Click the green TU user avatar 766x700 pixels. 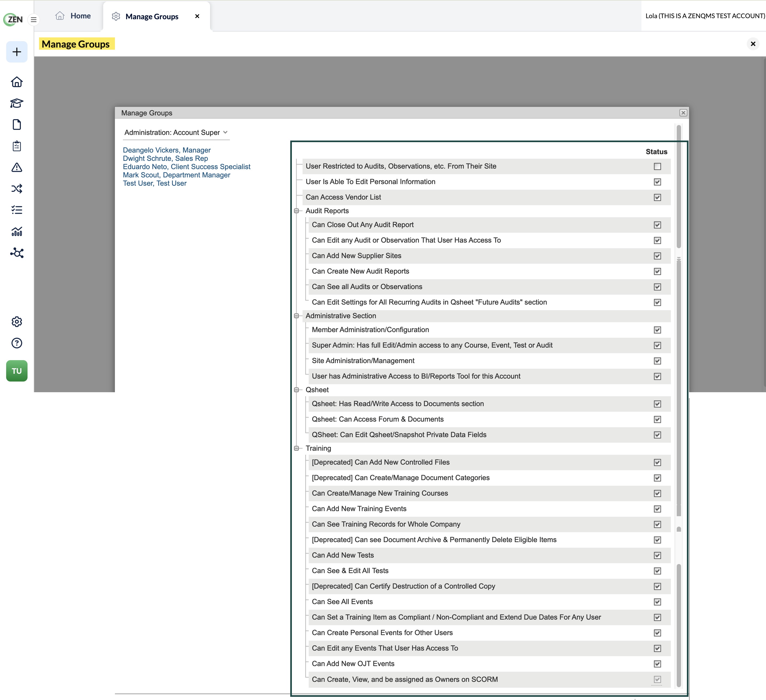[x=17, y=371]
